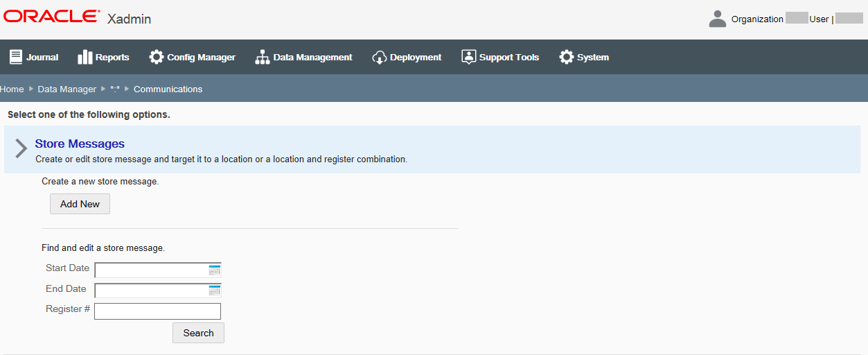Click the Journal book icon
Screen dimensions: 868x355
[15, 57]
